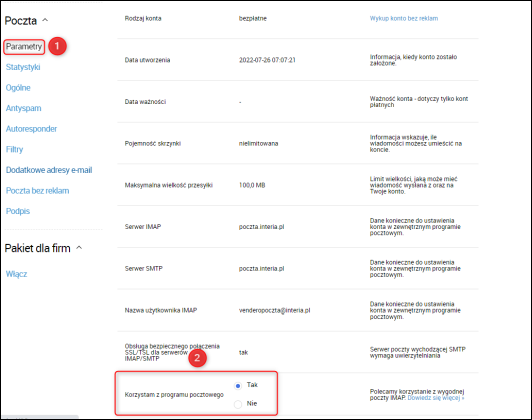Click Maksymalna wielkość przesyłki label
The width and height of the screenshot is (532, 420).
click(x=169, y=185)
